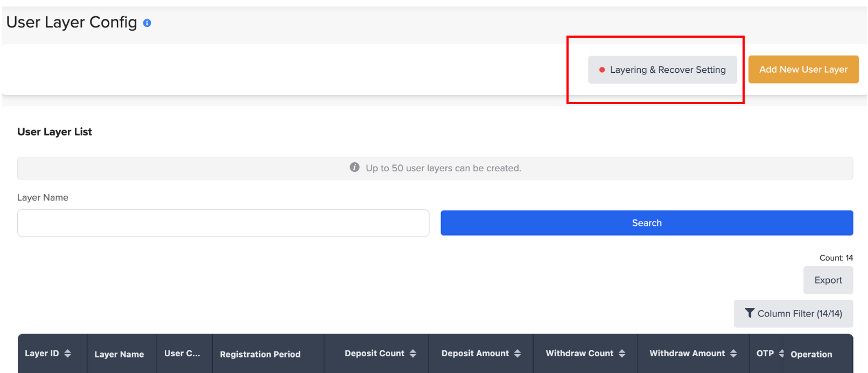Click the sort arrows on the OTP column
The width and height of the screenshot is (868, 373).
781,354
